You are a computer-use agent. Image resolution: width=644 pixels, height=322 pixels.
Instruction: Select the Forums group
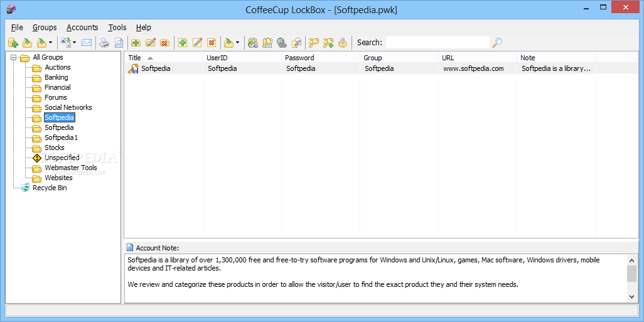pyautogui.click(x=55, y=97)
